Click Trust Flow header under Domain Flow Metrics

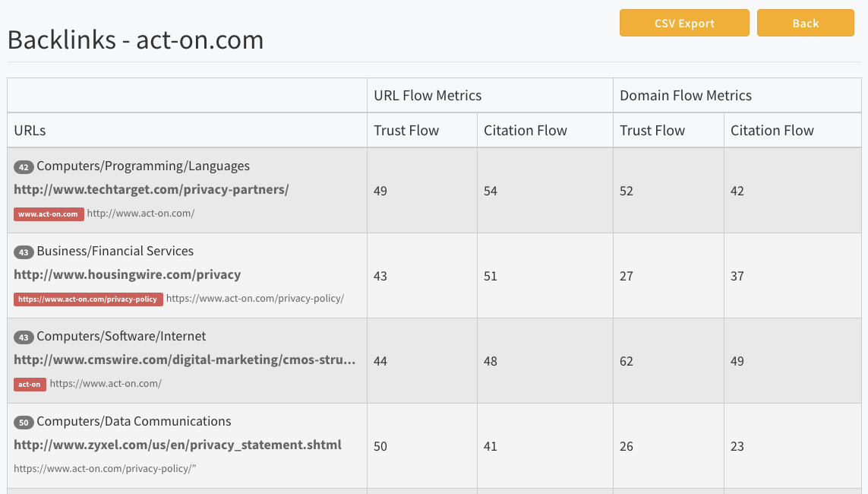(652, 131)
